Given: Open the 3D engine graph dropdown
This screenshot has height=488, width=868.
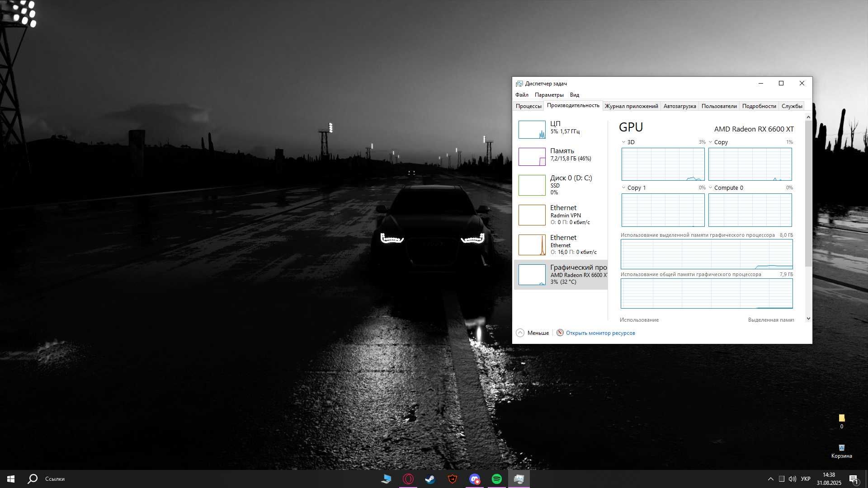Looking at the screenshot, I should [623, 142].
